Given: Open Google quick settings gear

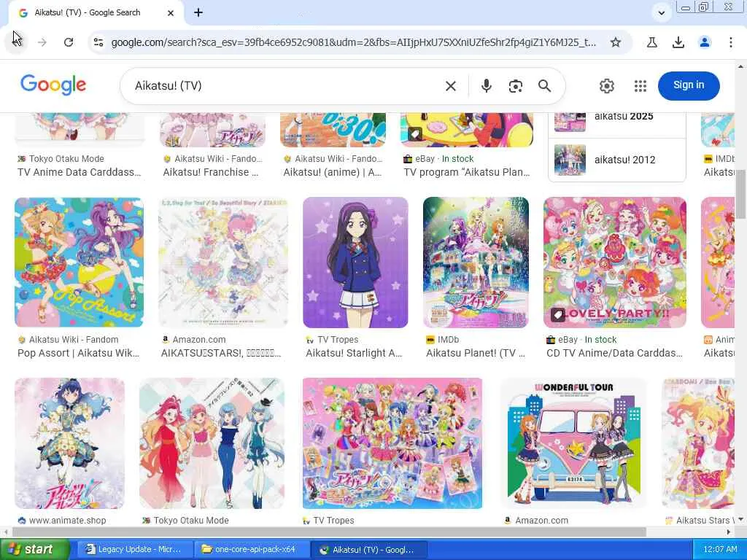Looking at the screenshot, I should pyautogui.click(x=606, y=86).
